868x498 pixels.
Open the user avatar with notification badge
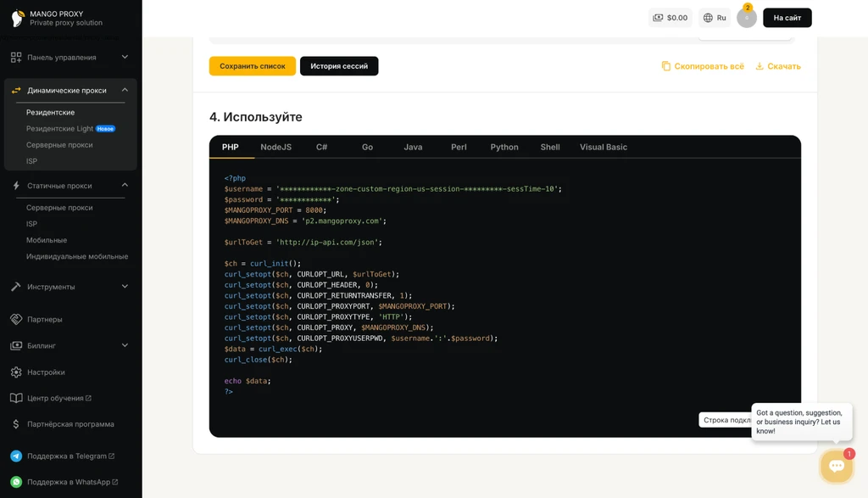(747, 18)
